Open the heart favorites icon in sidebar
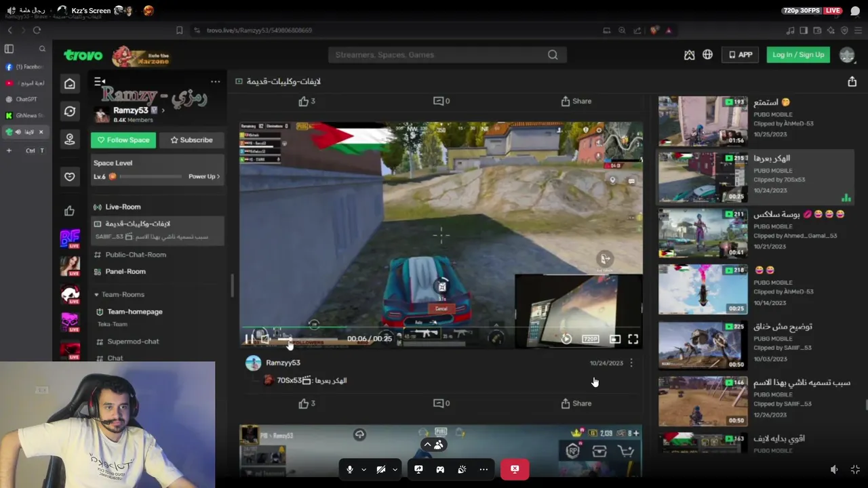This screenshot has height=488, width=868. [70, 177]
